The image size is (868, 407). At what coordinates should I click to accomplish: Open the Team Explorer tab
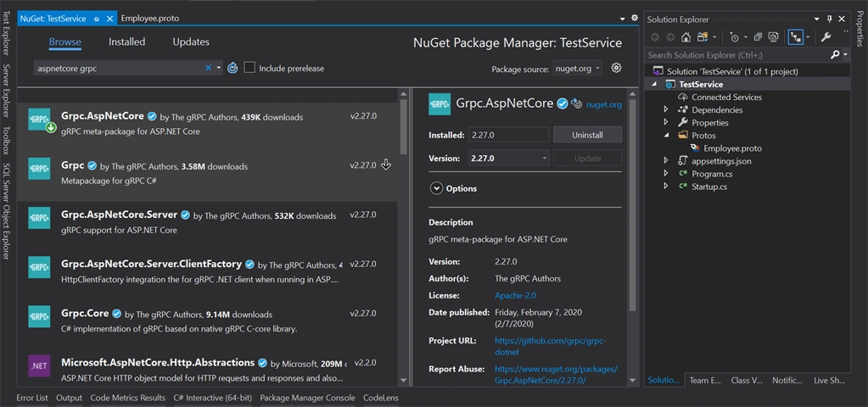[x=705, y=381]
